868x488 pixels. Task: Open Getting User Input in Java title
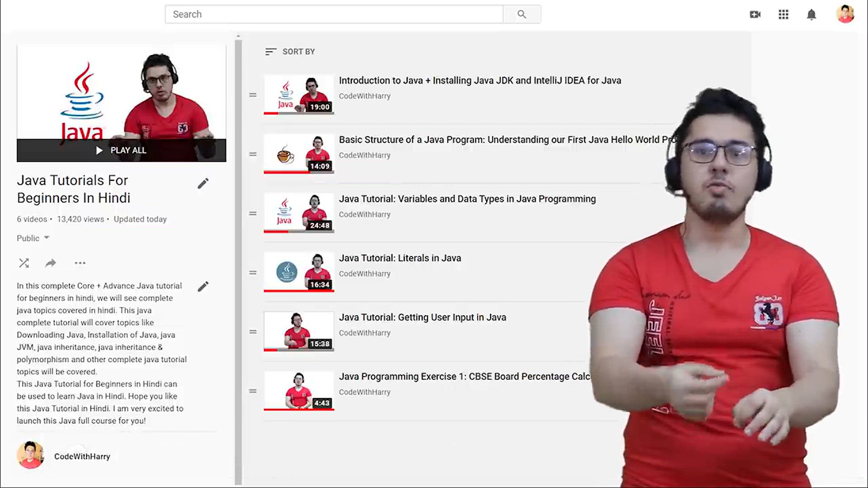(423, 317)
